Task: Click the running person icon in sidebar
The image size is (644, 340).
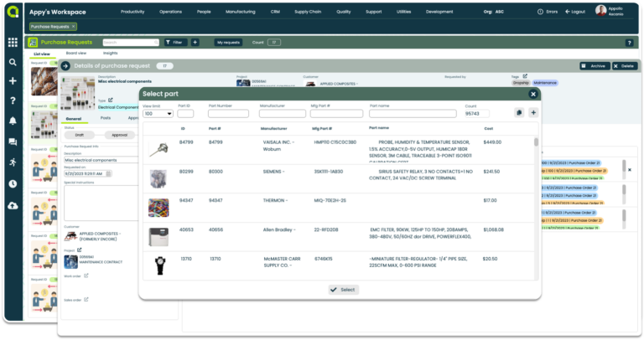Action: point(13,162)
